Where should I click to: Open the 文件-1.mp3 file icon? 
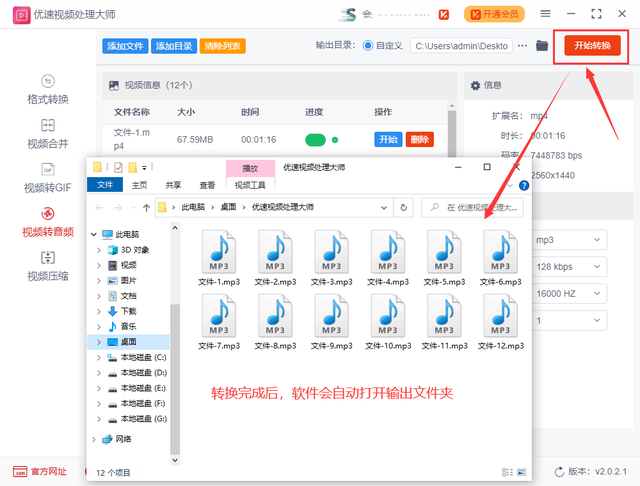[x=219, y=251]
